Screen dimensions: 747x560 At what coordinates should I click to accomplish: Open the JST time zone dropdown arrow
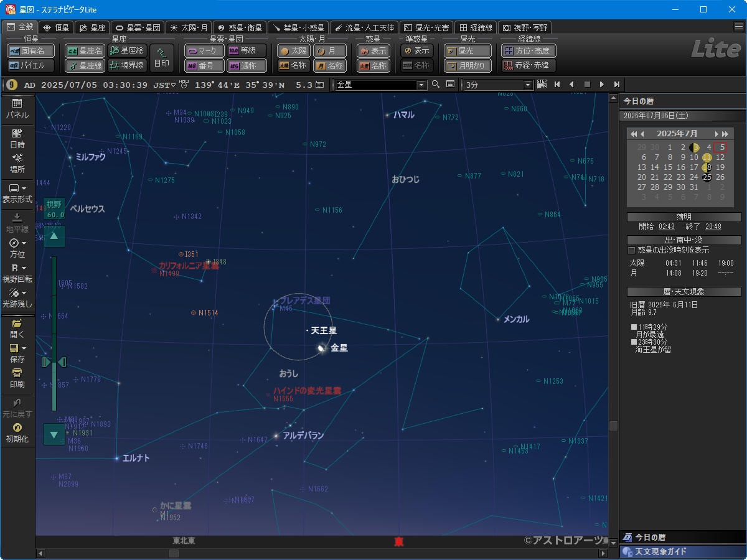(x=173, y=85)
